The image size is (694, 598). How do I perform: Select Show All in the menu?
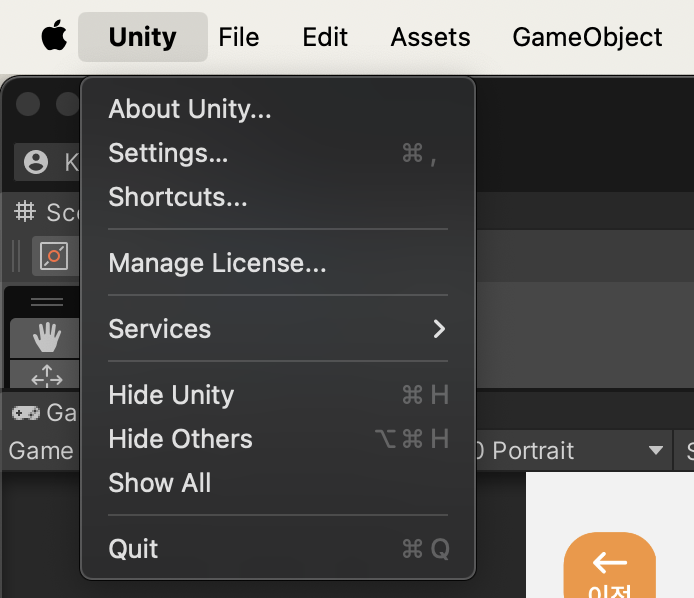click(278, 482)
